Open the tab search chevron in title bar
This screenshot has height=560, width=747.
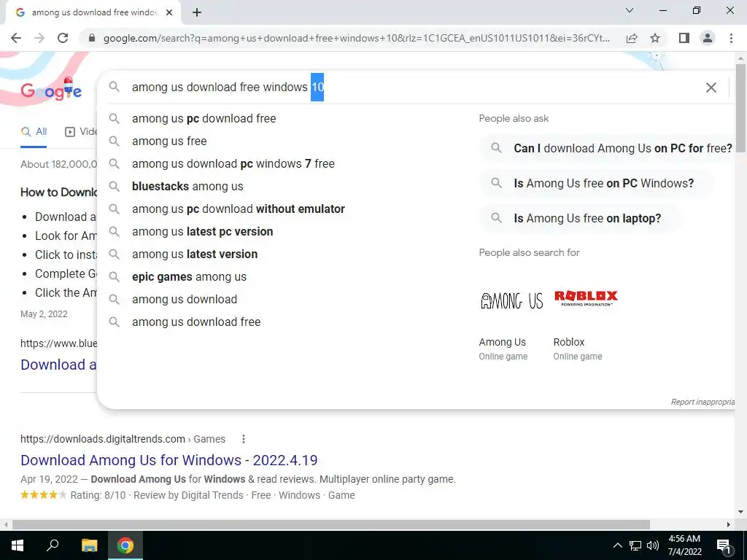pyautogui.click(x=630, y=10)
